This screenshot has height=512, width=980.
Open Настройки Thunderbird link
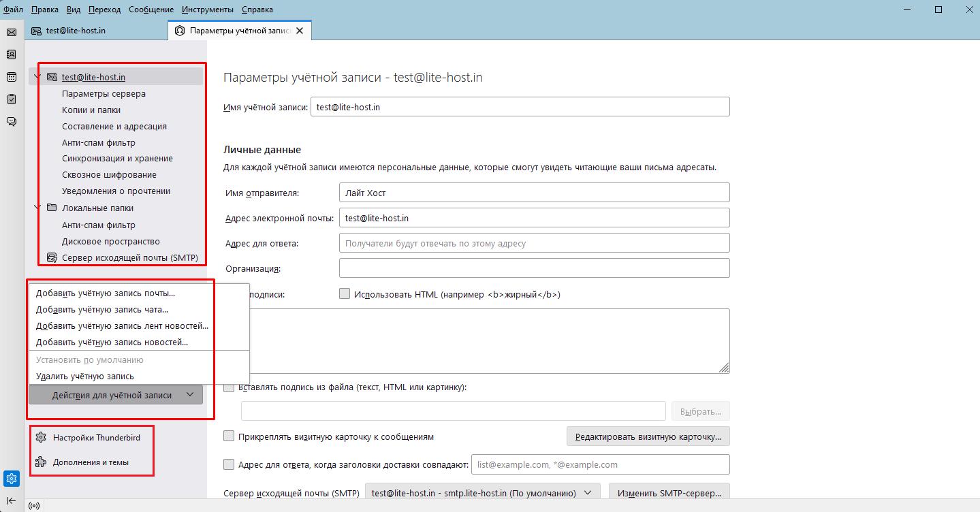[96, 437]
